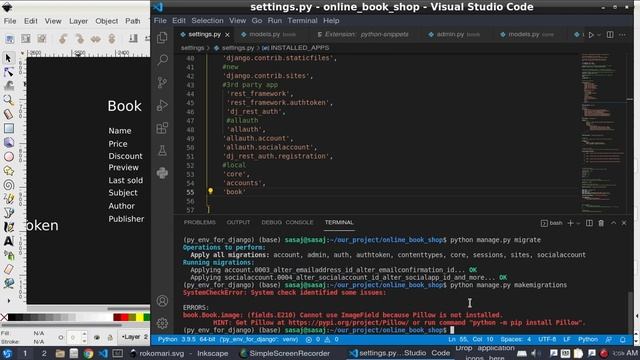Screen dimensions: 640x360
Task: Pick black swatch in Inkscape palette
Action: (11, 317)
